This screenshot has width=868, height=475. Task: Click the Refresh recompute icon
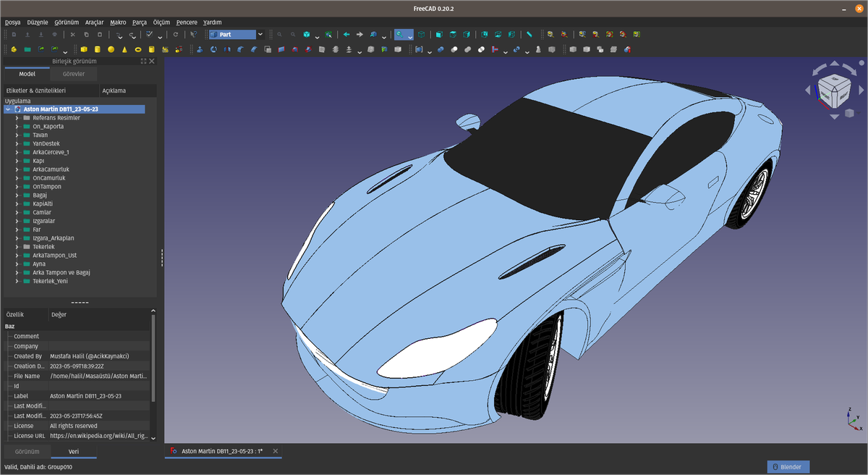(176, 34)
